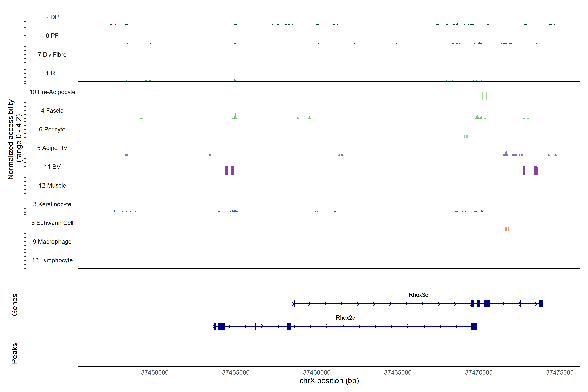
Task: Click the 37460000 axis tick label
Action: pyautogui.click(x=317, y=372)
